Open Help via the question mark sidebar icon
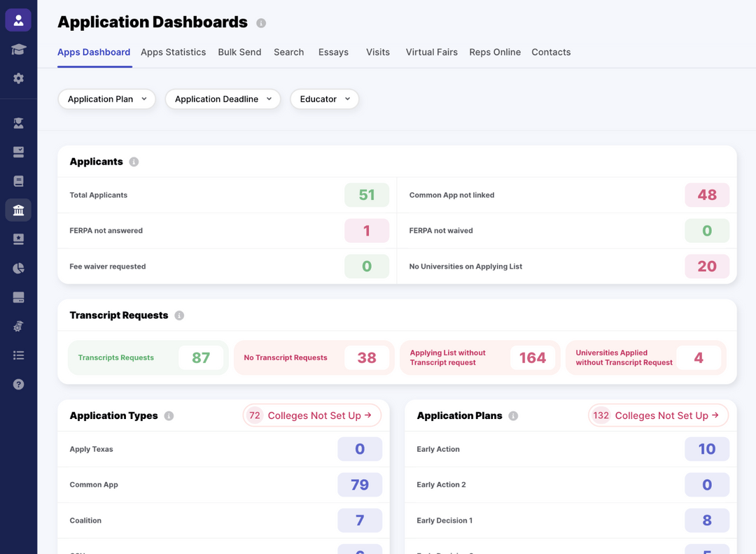This screenshot has height=554, width=756. pos(18,384)
